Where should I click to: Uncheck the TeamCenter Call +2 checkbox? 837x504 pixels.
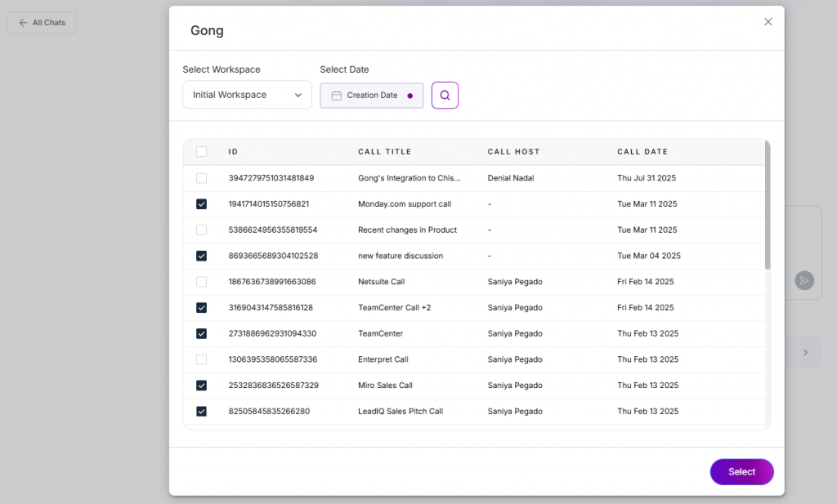click(x=201, y=308)
